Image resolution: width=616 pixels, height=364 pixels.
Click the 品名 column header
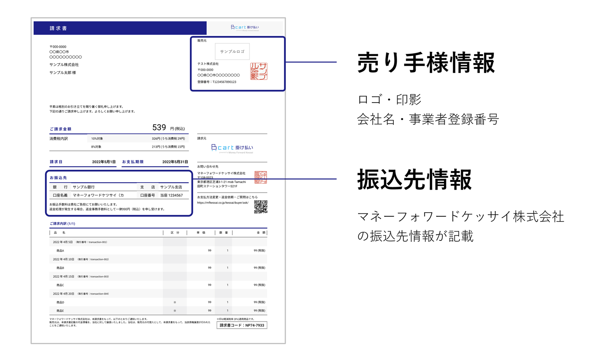point(60,233)
